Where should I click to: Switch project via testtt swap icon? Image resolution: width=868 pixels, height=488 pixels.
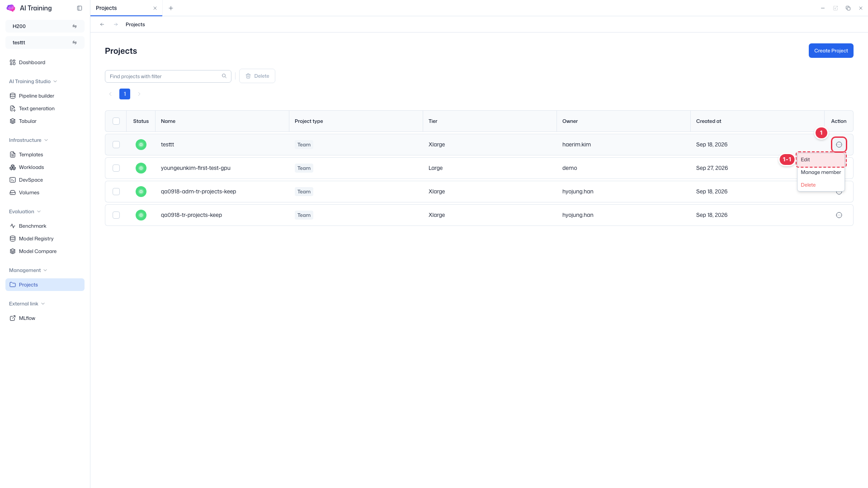point(75,42)
